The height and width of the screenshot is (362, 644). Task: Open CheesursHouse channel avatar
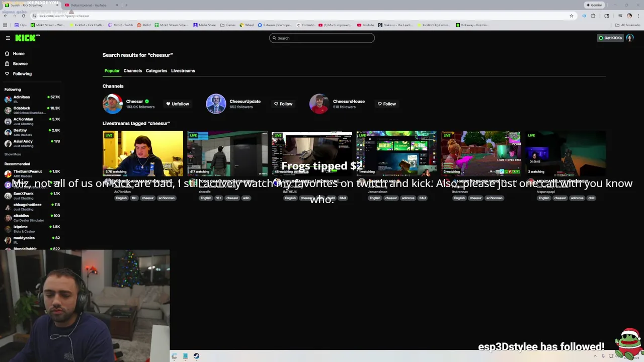click(319, 104)
